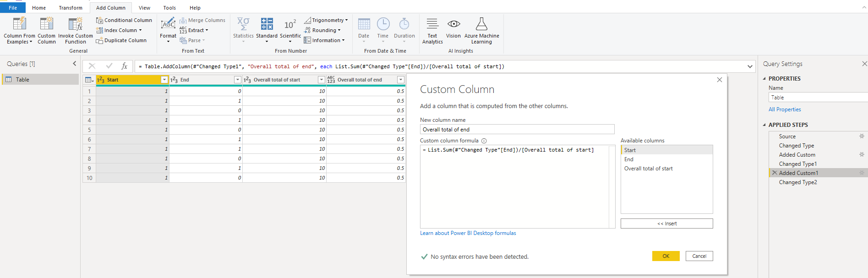This screenshot has height=278, width=868.
Task: Confirm the dialog with OK
Action: tap(666, 256)
